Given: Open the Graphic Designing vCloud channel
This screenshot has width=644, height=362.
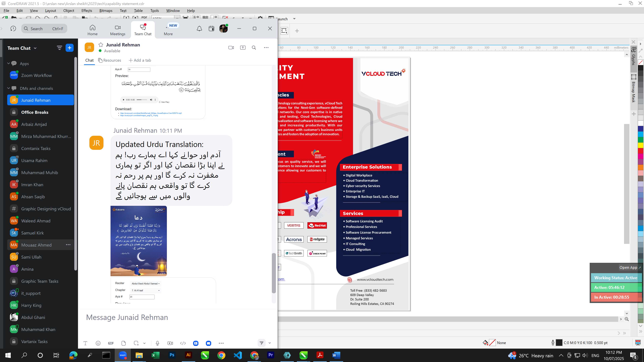Looking at the screenshot, I should tap(40, 209).
